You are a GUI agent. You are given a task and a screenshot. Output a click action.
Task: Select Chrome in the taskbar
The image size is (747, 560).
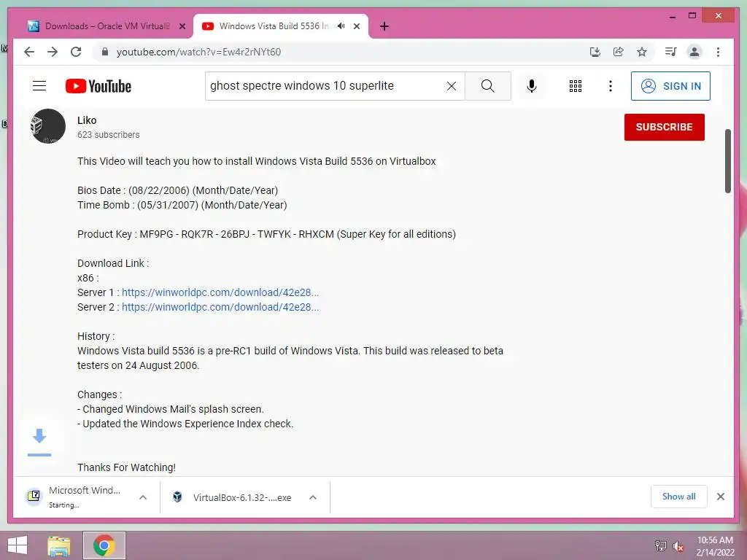tap(104, 545)
